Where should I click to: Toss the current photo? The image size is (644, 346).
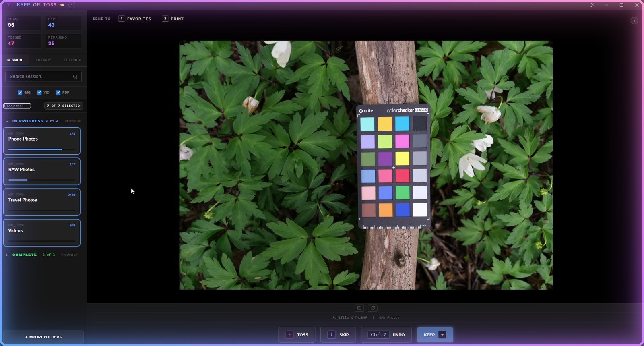297,335
